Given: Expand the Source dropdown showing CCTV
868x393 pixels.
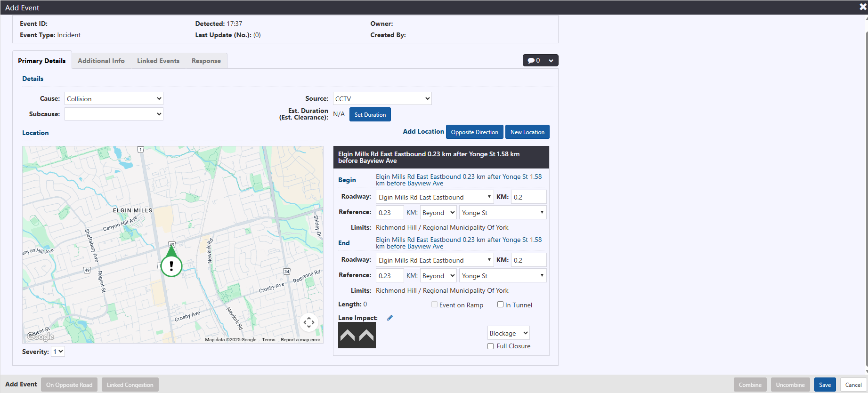Looking at the screenshot, I should pyautogui.click(x=382, y=99).
